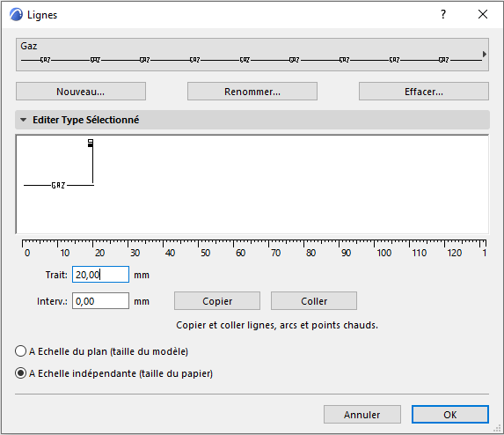Click the vertical line segment in editor preview
Screen dimensions: 504x435
click(93, 166)
